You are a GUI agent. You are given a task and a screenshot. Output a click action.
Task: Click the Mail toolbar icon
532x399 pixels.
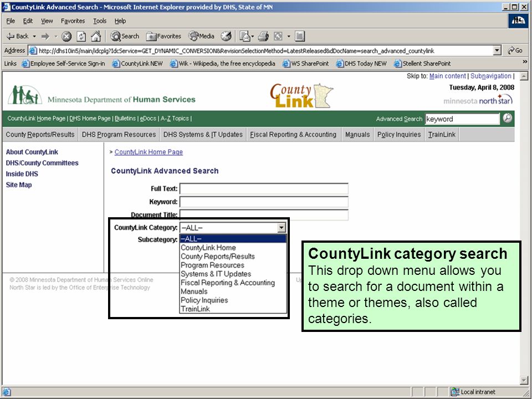244,36
